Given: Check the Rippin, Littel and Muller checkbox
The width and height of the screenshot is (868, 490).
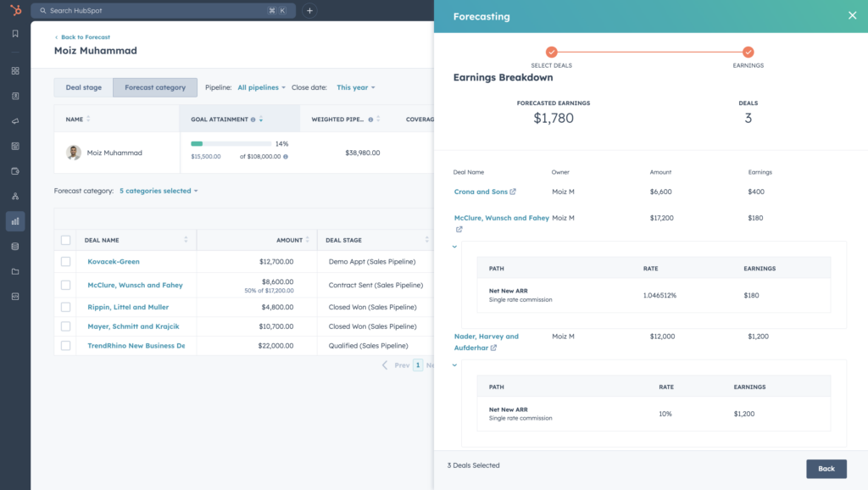Looking at the screenshot, I should pos(65,307).
